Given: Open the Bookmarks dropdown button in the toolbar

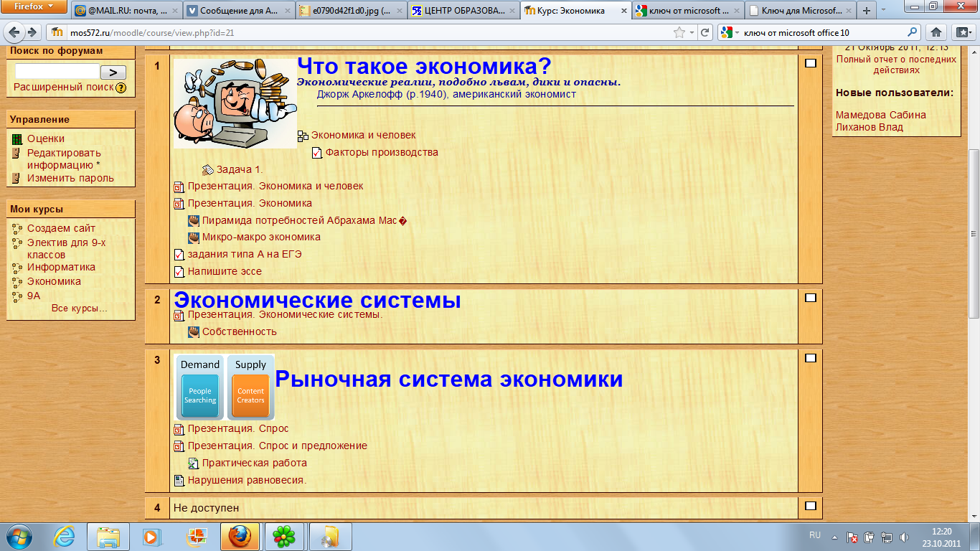Looking at the screenshot, I should tap(963, 32).
